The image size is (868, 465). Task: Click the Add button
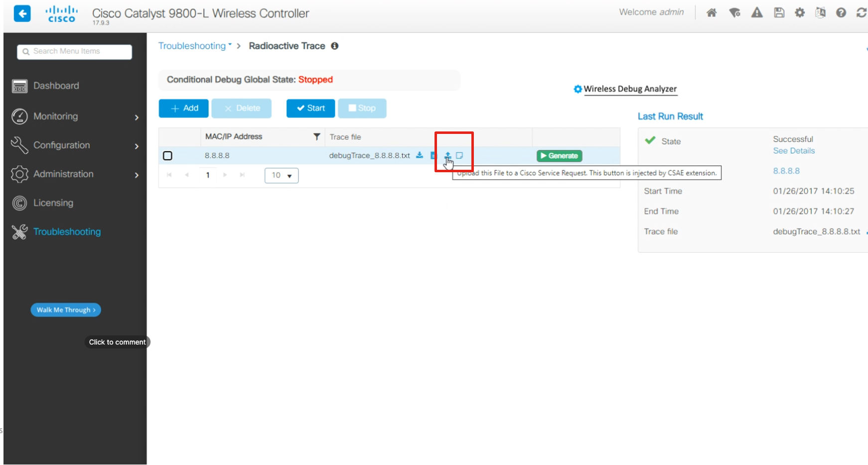184,108
